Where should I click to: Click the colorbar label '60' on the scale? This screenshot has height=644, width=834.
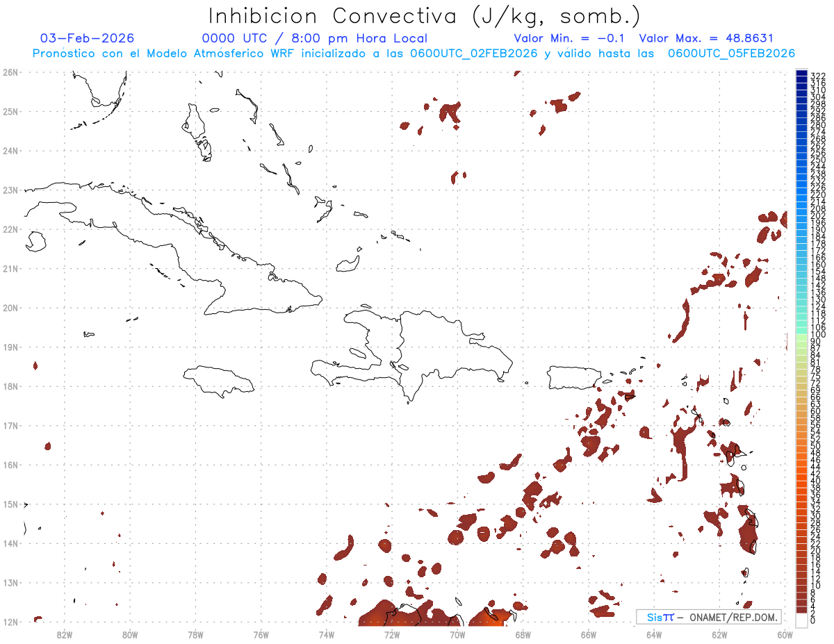816,411
